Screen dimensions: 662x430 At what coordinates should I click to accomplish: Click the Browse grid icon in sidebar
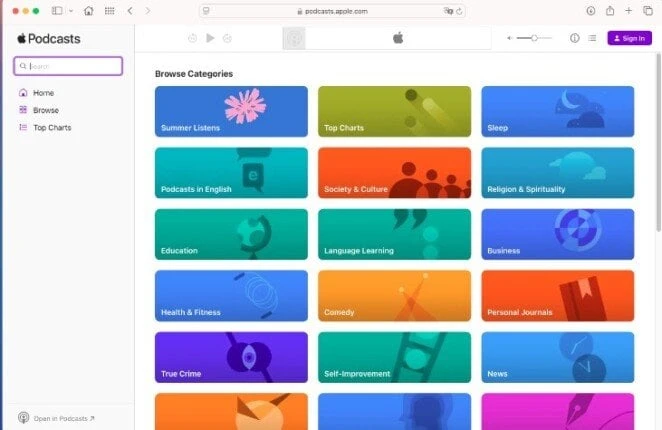coord(23,110)
